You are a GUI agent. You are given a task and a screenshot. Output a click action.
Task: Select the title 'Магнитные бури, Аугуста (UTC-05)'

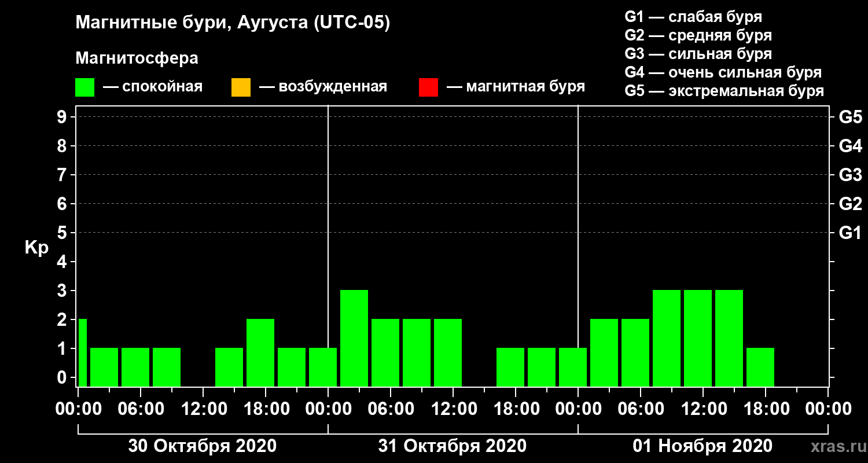(233, 24)
